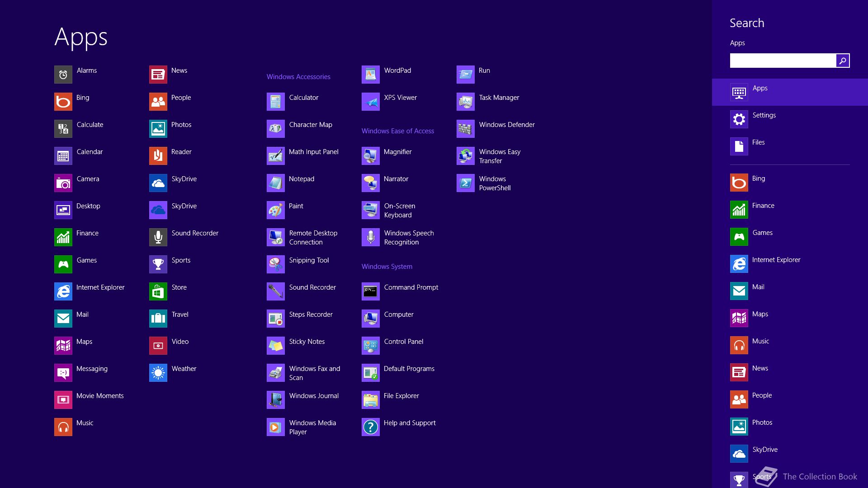
Task: Launch the Snipping Tool icon
Action: click(x=276, y=264)
